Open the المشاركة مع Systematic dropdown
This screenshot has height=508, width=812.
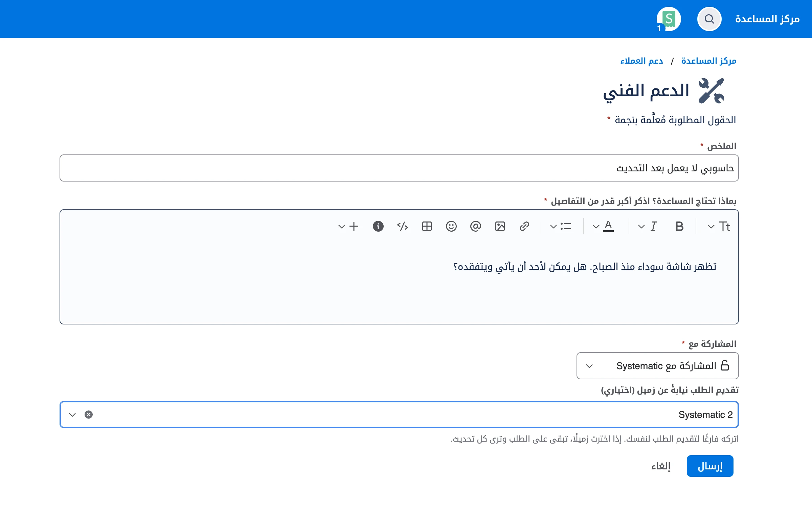[x=657, y=366]
